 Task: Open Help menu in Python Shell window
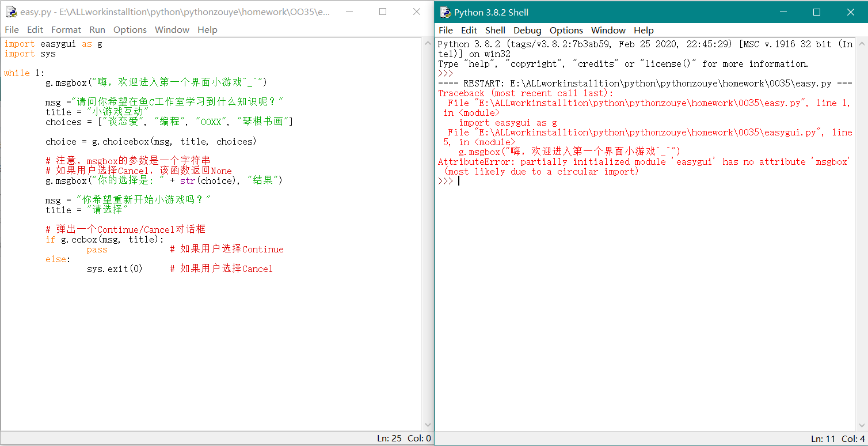click(x=644, y=30)
